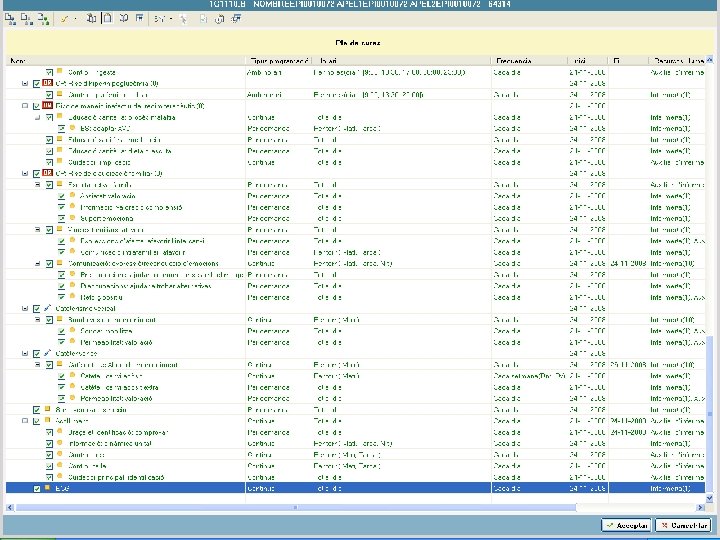Click the vertical scrollbar thumb

point(709,414)
